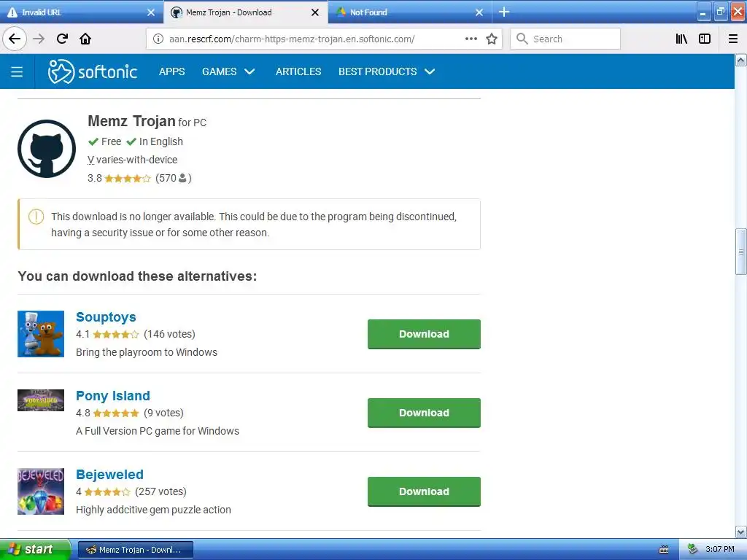Open the Firefox hamburger menu
Viewport: 747px width, 560px height.
pyautogui.click(x=732, y=39)
